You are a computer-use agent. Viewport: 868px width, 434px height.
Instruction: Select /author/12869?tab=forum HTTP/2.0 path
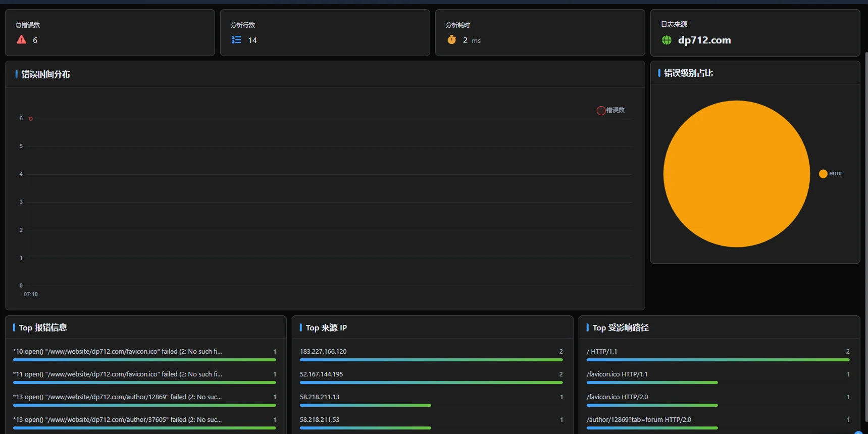(639, 420)
